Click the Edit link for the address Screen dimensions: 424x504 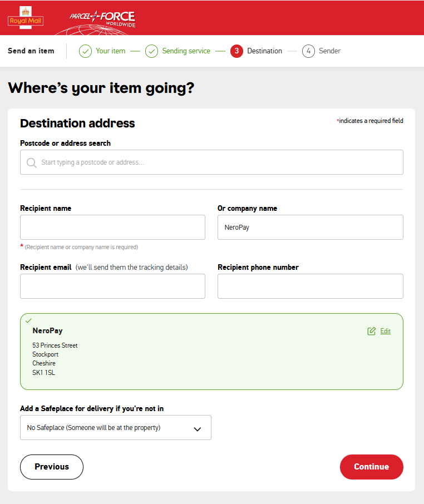385,331
